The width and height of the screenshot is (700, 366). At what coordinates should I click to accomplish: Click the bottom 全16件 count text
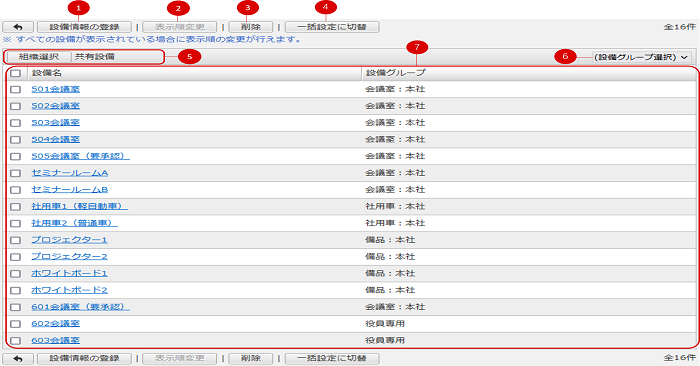click(679, 358)
